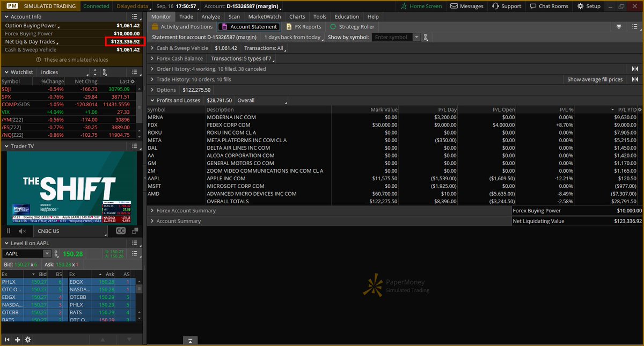Expand the Forex Account Summary section
The image size is (644, 346).
point(152,211)
